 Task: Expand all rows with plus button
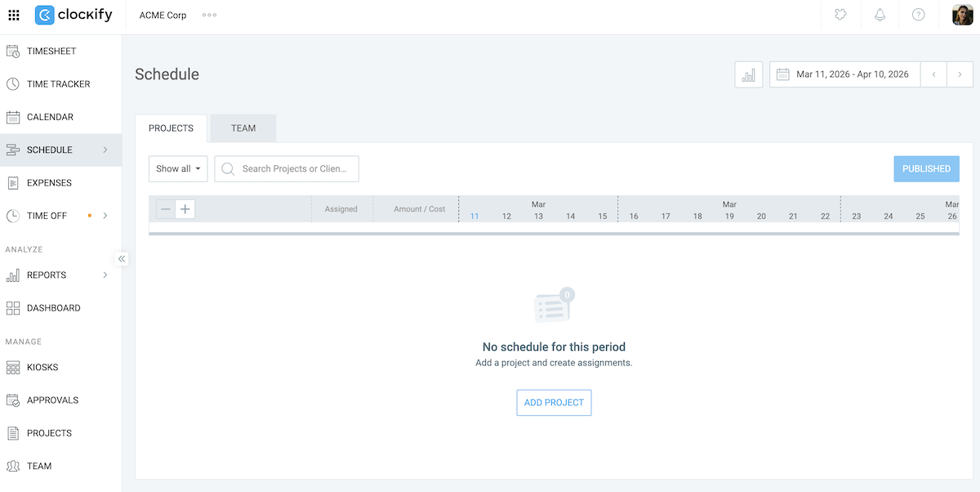pos(185,209)
